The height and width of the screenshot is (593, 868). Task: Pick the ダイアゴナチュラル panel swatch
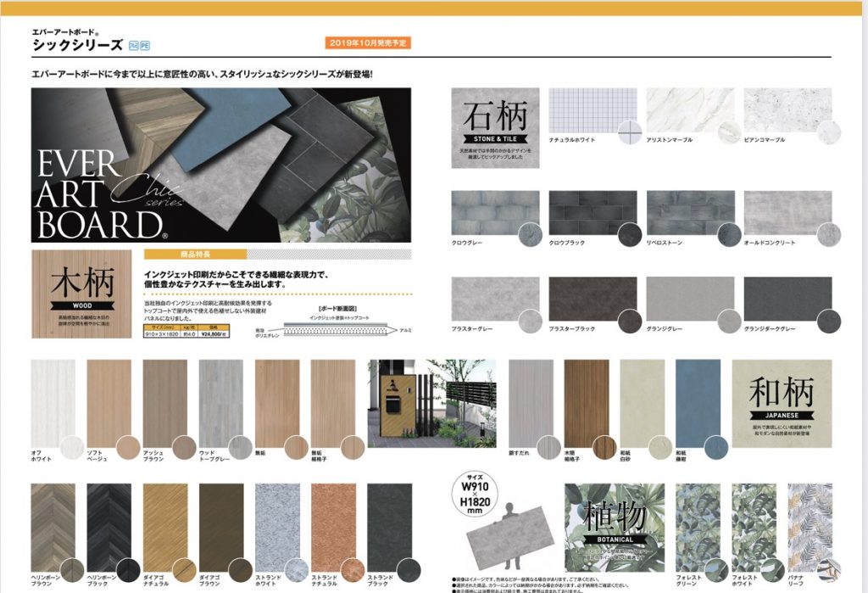165,528
